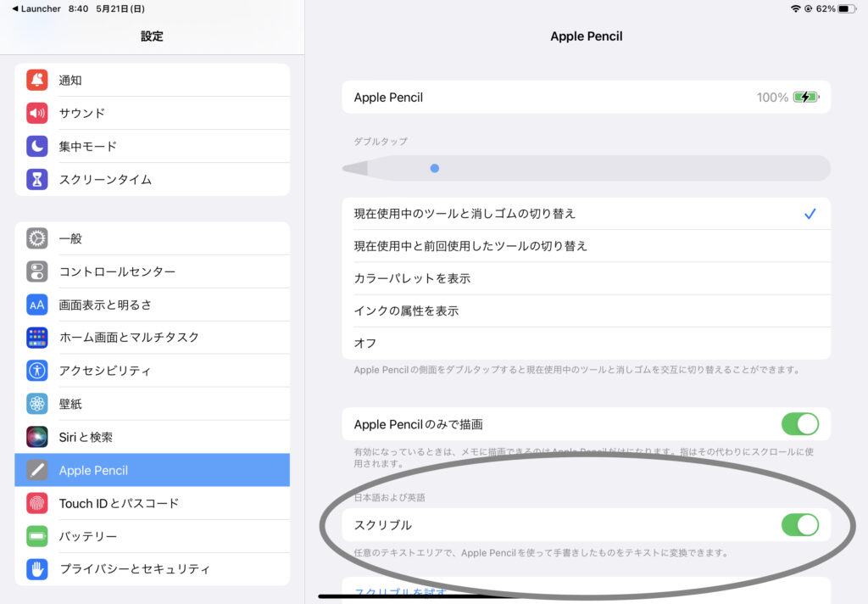Screen dimensions: 868x604
Task: Tap the rotation lock status icon
Action: 808,8
